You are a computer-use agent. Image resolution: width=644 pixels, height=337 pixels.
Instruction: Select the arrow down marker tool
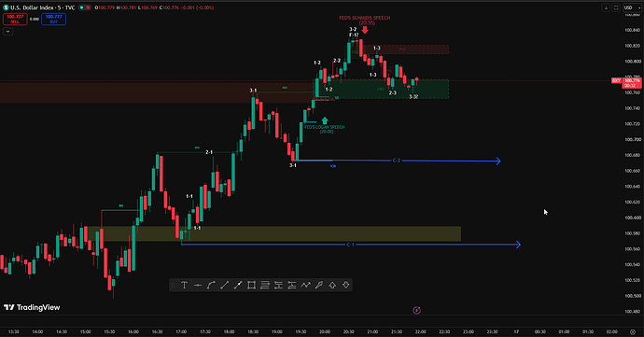[346, 285]
